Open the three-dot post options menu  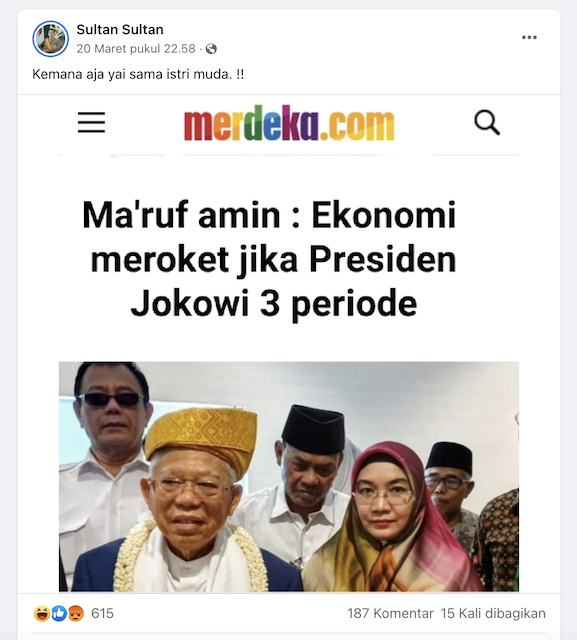click(x=529, y=38)
